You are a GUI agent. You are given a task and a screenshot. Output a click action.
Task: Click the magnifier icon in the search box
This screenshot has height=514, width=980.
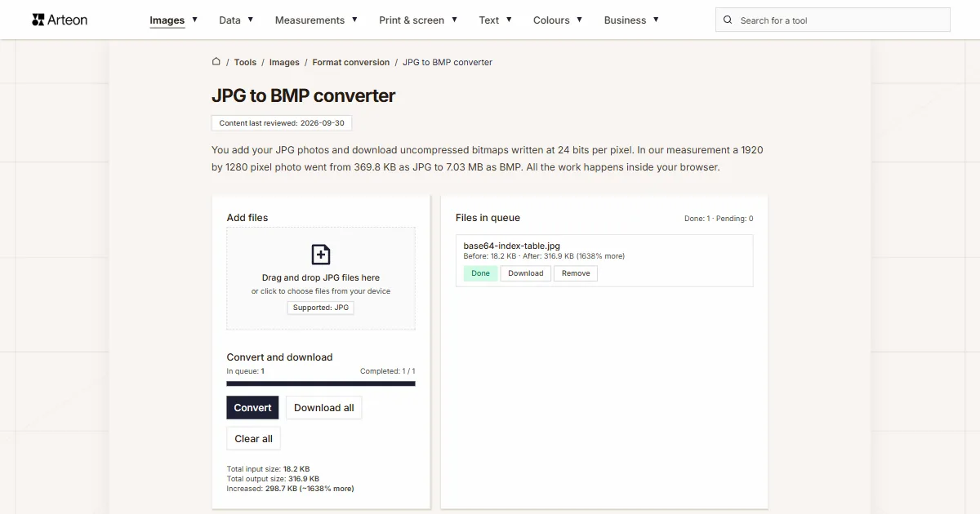728,20
